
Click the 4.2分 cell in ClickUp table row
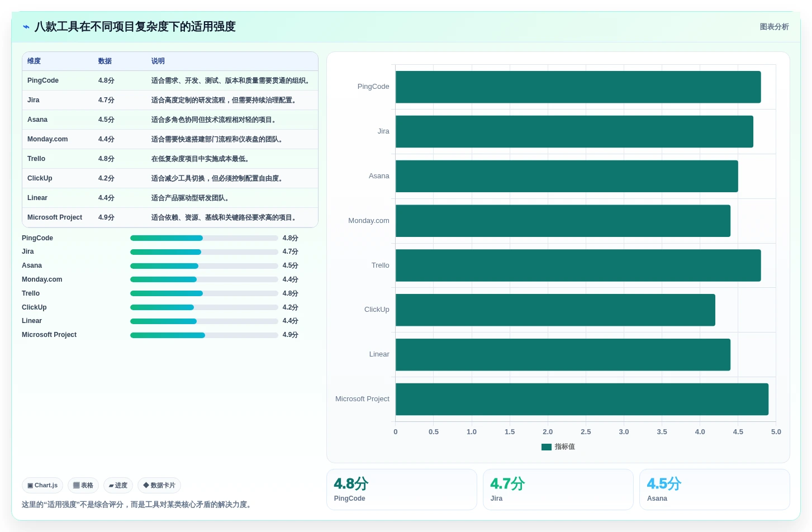106,178
